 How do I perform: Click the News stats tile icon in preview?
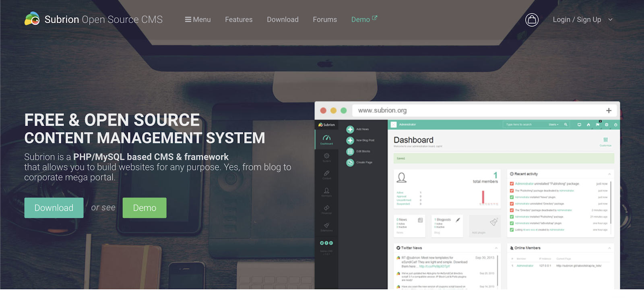point(420,220)
